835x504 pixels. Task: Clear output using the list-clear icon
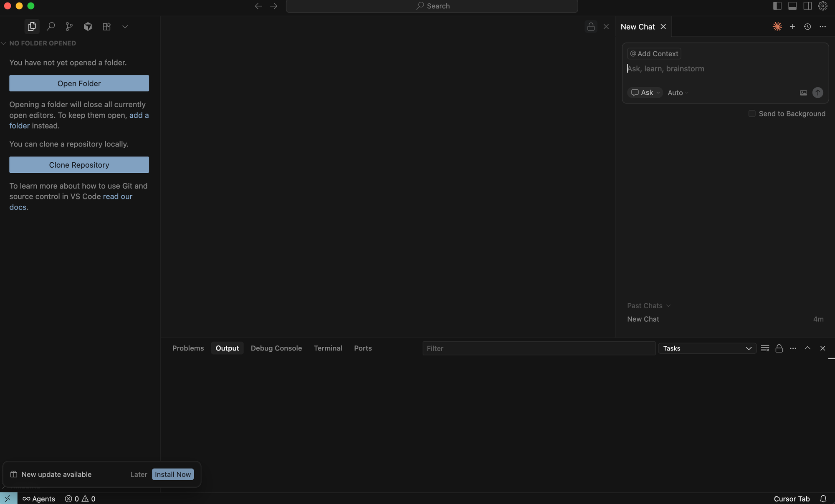coord(765,348)
